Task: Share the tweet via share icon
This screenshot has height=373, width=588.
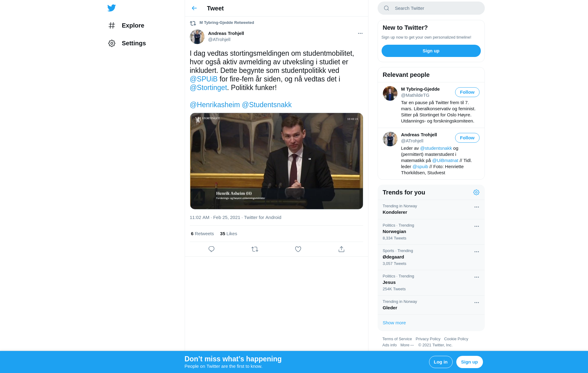Action: tap(341, 249)
